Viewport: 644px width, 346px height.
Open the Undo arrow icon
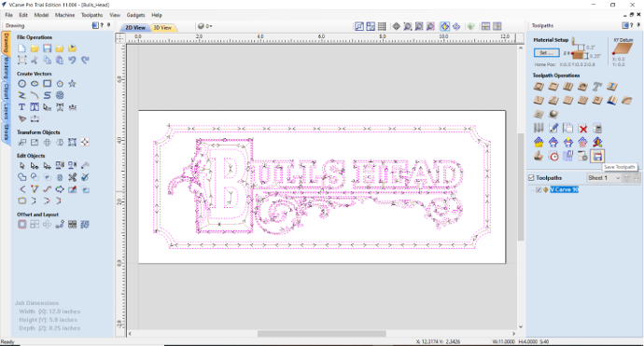click(x=72, y=60)
